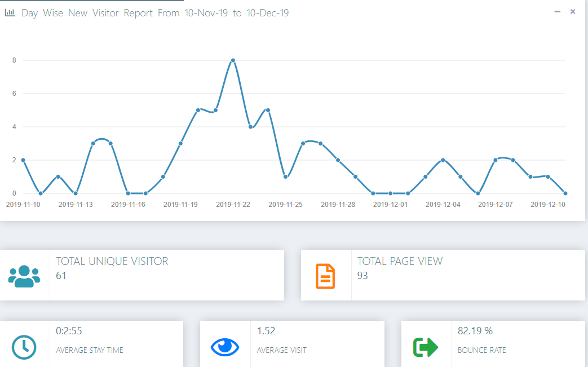Click the 'AVERAGE STAY TIME' label
This screenshot has height=367, width=588.
90,350
